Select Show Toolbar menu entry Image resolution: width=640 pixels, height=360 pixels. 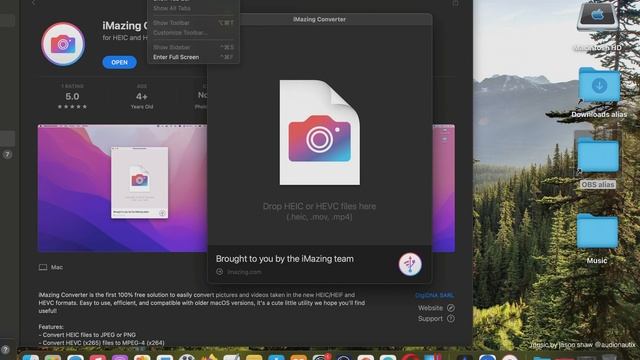[193, 23]
